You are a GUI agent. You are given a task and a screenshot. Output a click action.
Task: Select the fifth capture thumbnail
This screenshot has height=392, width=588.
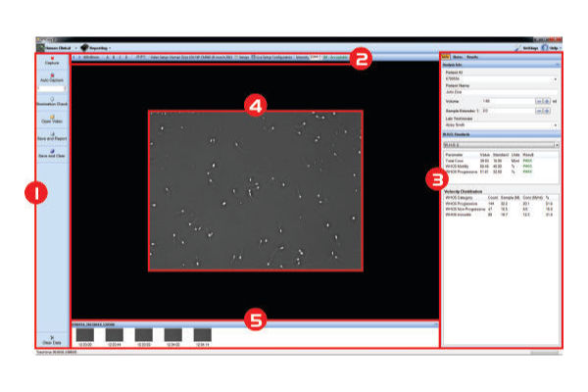(x=203, y=335)
